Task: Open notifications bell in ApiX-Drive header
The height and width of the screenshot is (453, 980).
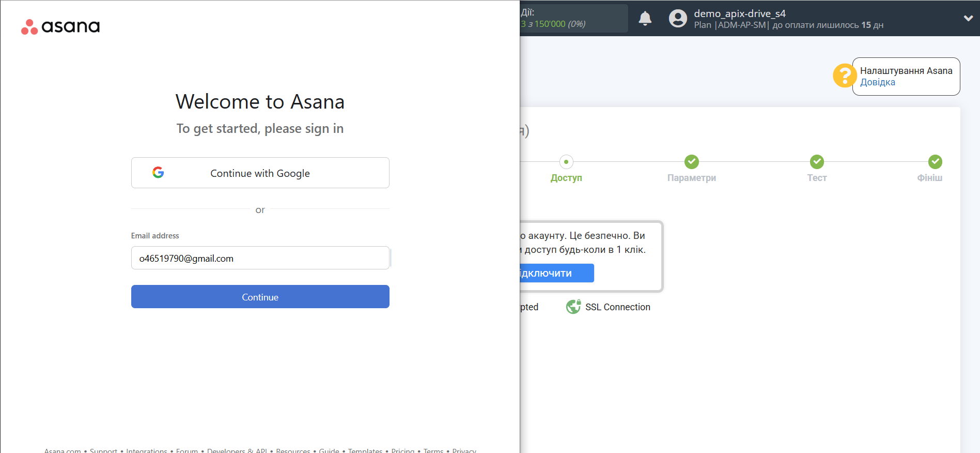Action: coord(645,19)
